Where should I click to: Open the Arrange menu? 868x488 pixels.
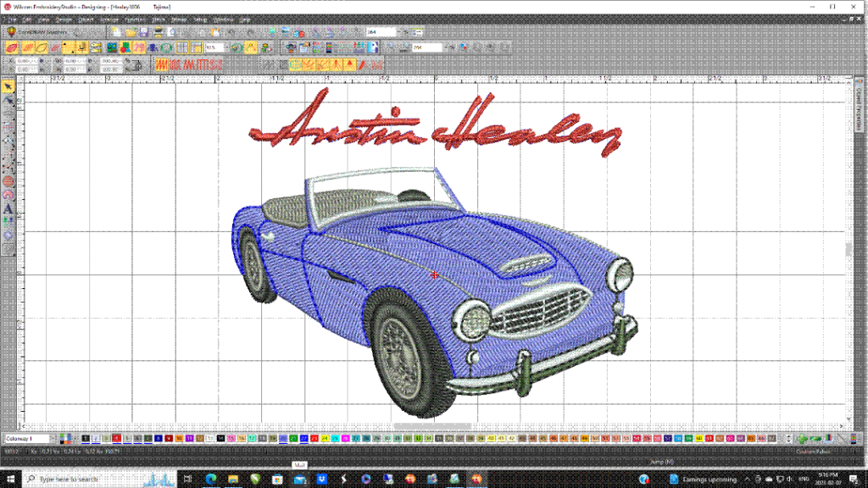109,19
